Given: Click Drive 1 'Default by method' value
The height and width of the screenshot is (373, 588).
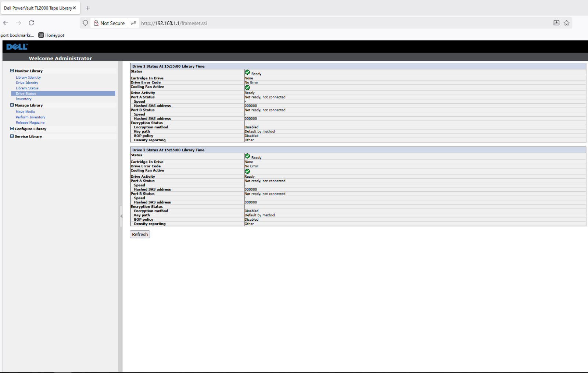Looking at the screenshot, I should 260,132.
